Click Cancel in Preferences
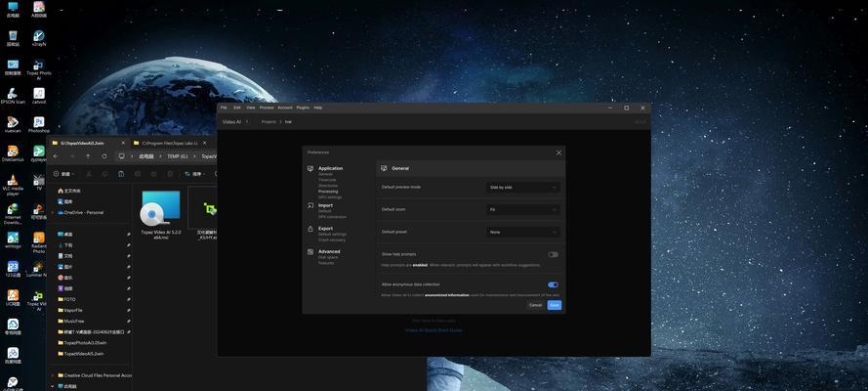 [x=535, y=305]
